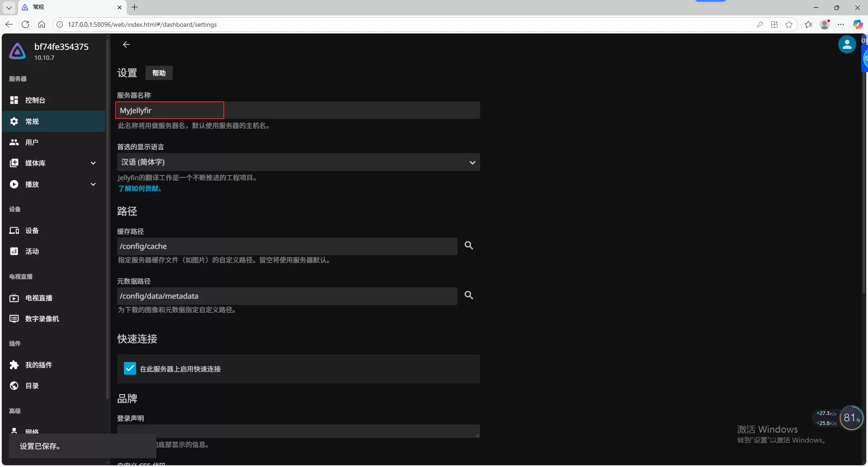The image size is (868, 467).
Task: Click the 帮助 help button
Action: click(159, 73)
